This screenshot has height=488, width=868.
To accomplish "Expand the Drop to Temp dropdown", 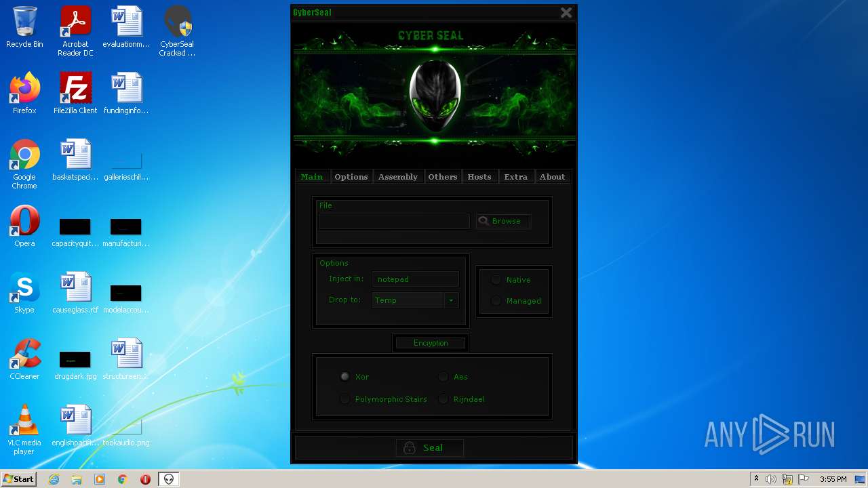I will [x=451, y=300].
